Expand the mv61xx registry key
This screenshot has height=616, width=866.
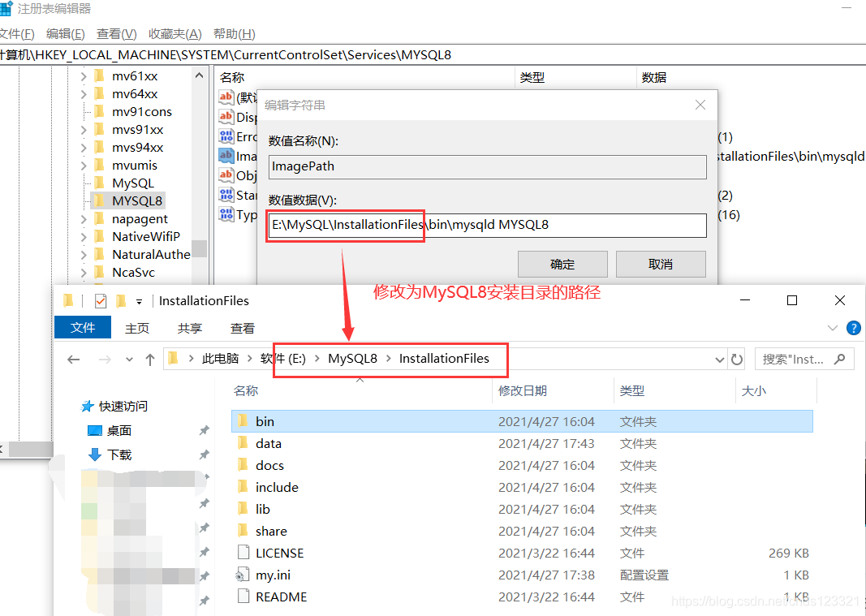pos(84,76)
